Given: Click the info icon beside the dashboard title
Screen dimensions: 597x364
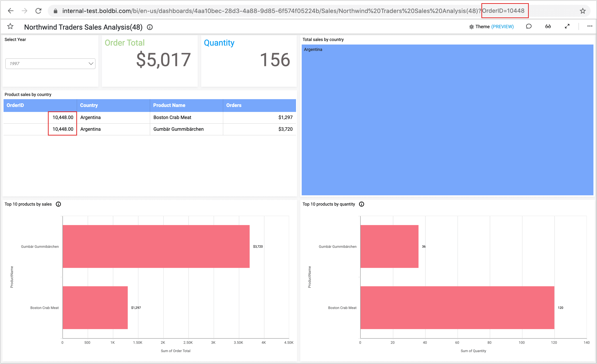Looking at the screenshot, I should click(150, 27).
